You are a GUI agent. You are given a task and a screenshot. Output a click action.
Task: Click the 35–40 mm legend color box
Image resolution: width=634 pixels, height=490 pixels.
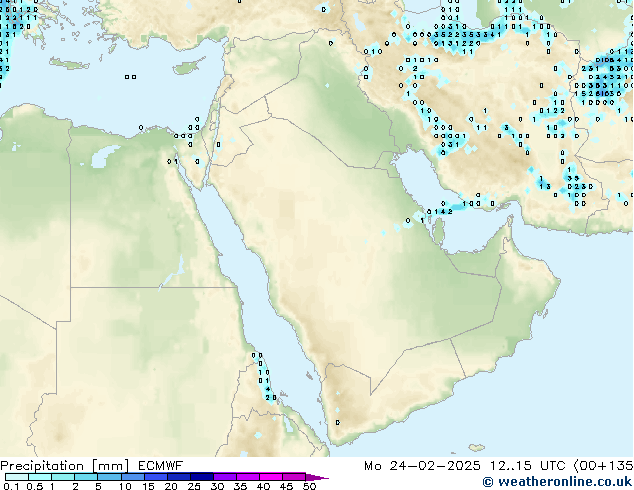coord(248,477)
